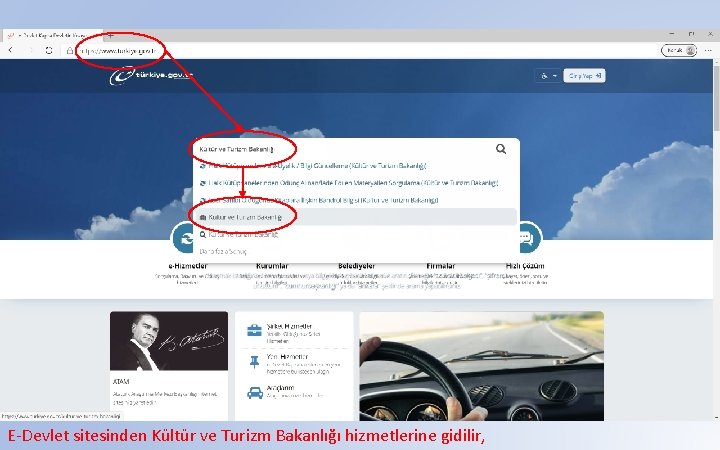
Task: Click the magnifier search icon
Action: (x=501, y=149)
